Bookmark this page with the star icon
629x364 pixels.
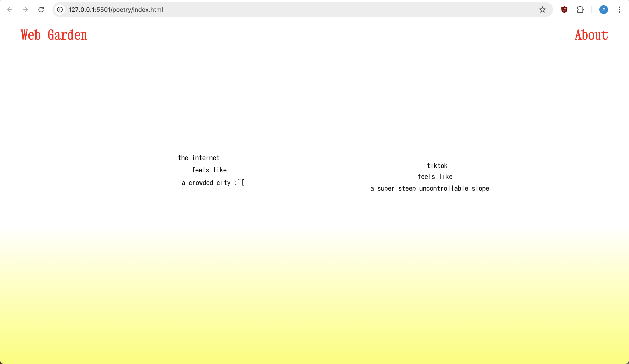[542, 10]
